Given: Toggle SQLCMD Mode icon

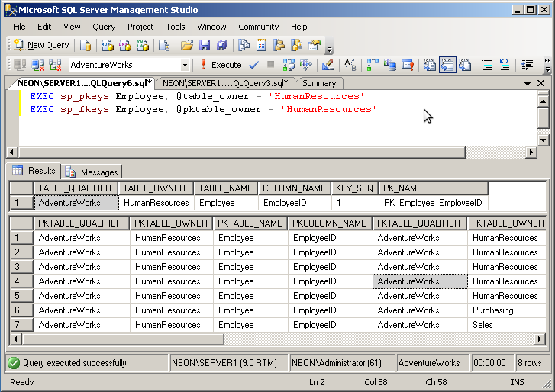Looking at the screenshot, I should pos(408,65).
